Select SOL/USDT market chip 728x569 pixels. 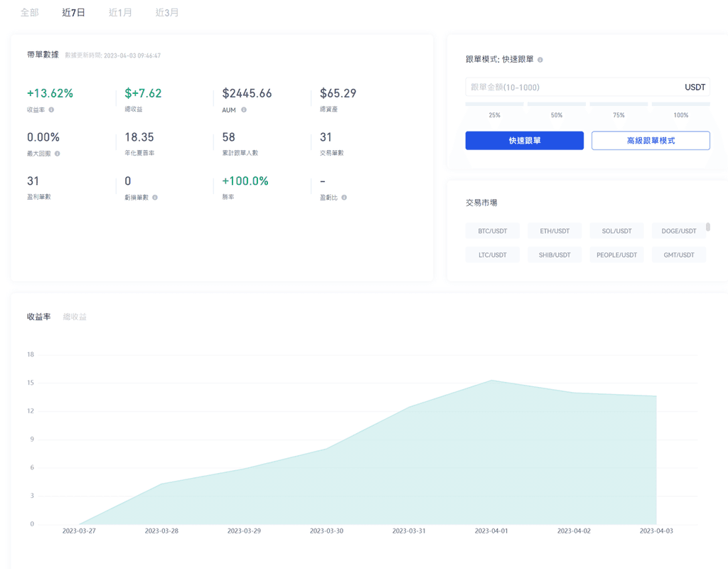point(616,231)
